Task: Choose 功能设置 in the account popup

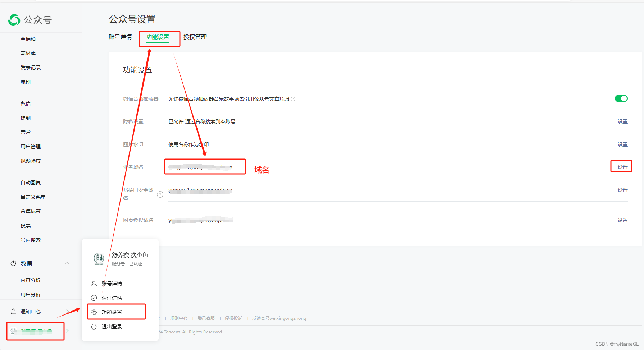Action: (x=112, y=312)
